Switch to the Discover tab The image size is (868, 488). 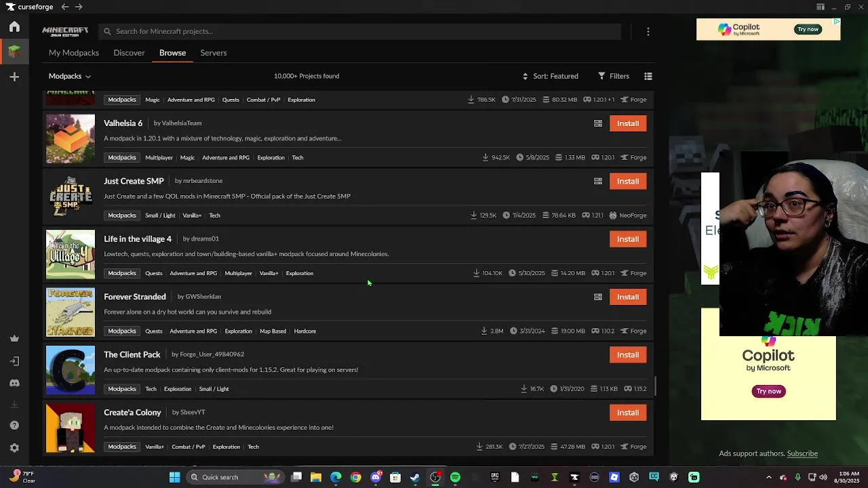129,53
